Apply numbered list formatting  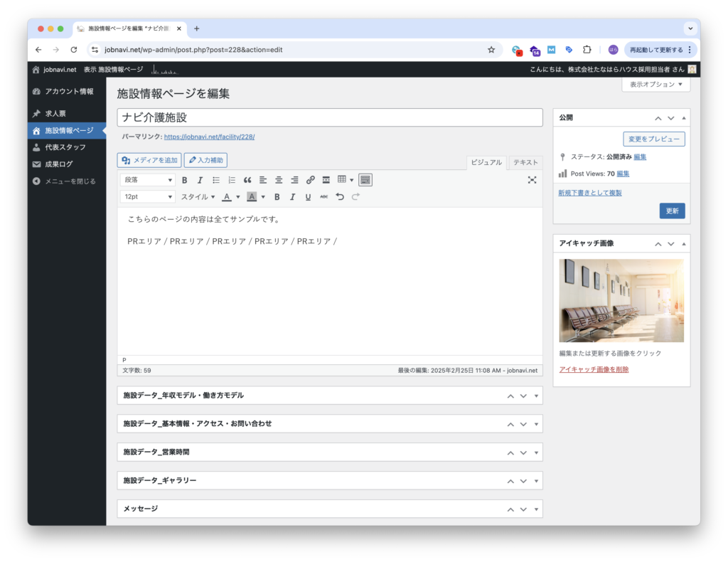point(232,180)
